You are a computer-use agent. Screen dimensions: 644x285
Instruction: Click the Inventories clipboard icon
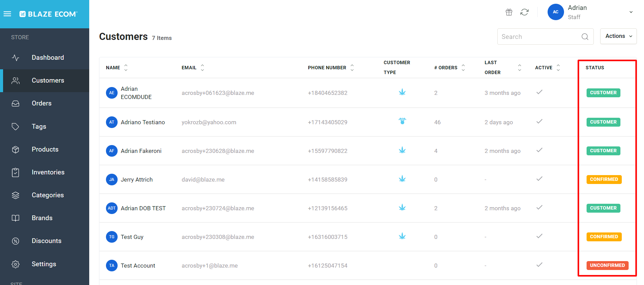pyautogui.click(x=15, y=172)
